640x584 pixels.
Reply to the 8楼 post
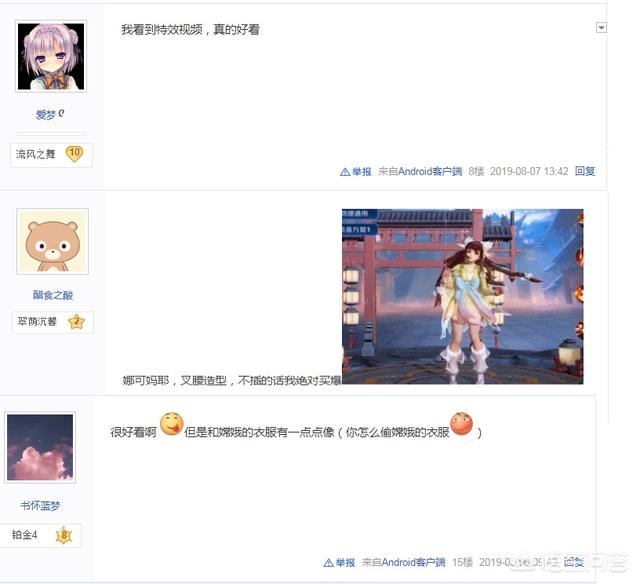click(x=585, y=171)
